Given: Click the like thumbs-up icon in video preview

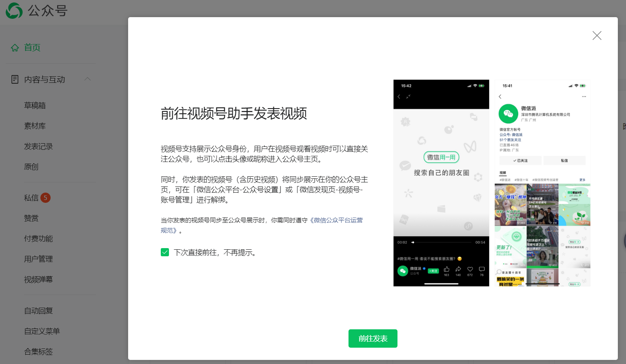Looking at the screenshot, I should click(x=446, y=269).
